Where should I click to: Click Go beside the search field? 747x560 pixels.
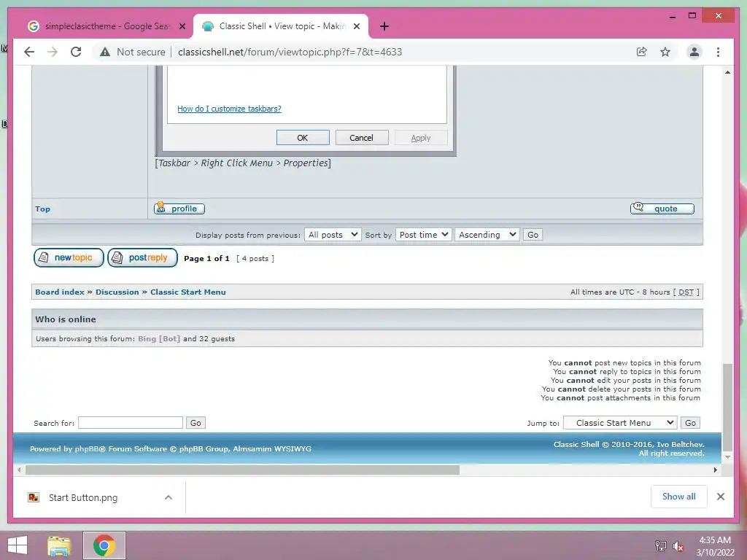(x=196, y=423)
